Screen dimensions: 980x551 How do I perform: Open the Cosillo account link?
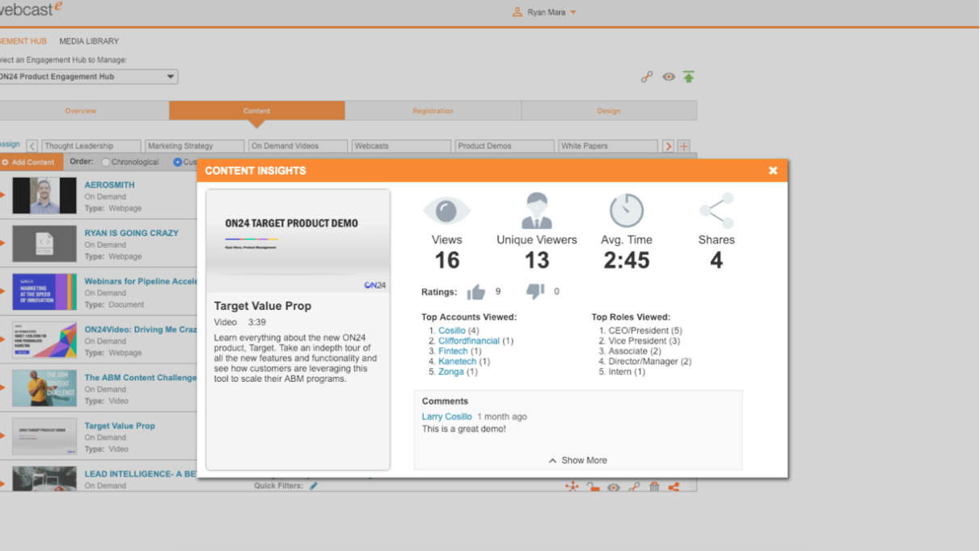(452, 331)
